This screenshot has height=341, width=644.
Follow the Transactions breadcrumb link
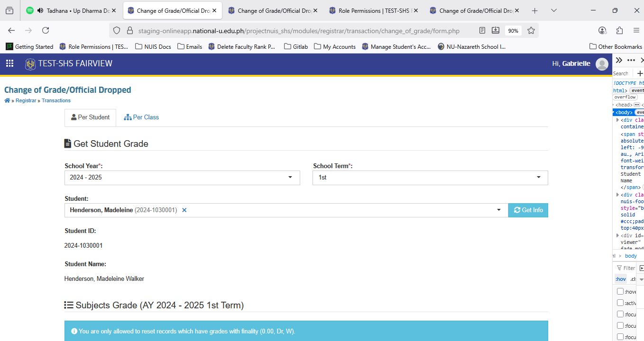(56, 100)
